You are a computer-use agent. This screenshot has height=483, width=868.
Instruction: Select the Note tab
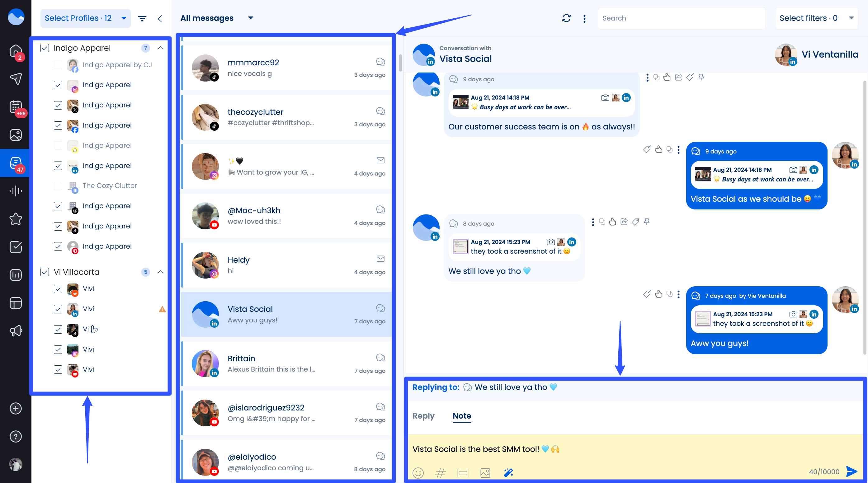pos(462,416)
